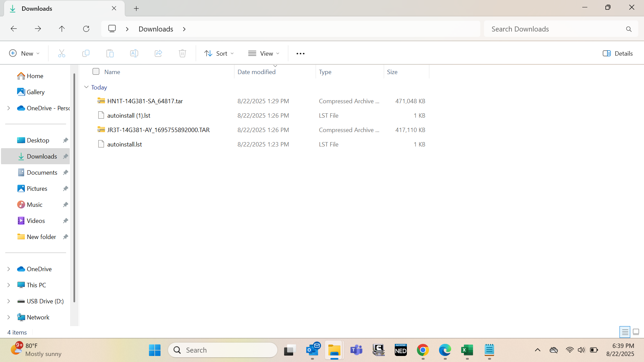Expand OneDrive - Personal tree node

[x=9, y=108]
